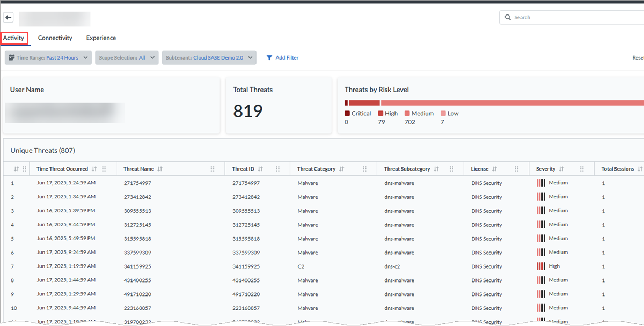Sort threats by Severity column
This screenshot has width=644, height=326.
tap(561, 169)
